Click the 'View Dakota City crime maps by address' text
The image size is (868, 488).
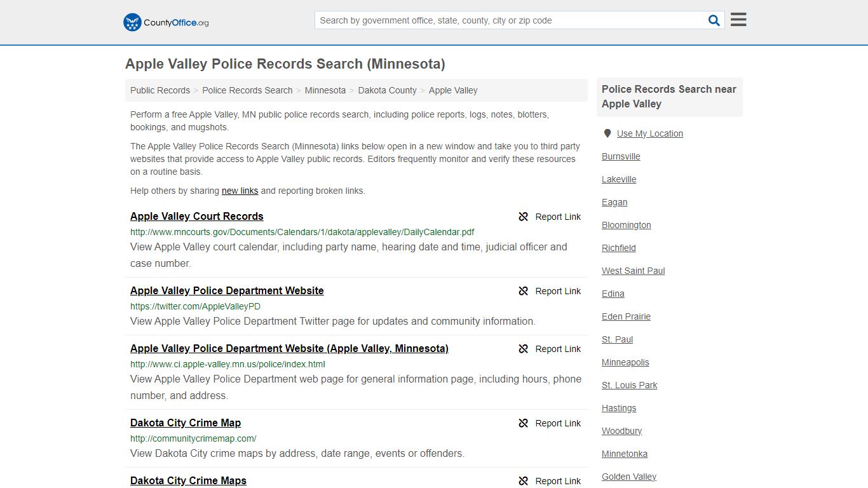pos(297,454)
